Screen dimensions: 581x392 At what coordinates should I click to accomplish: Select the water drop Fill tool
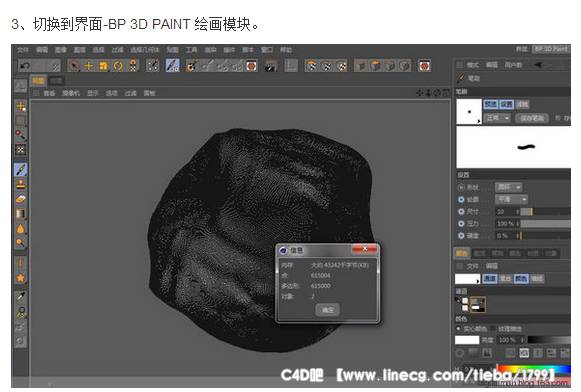pyautogui.click(x=21, y=229)
